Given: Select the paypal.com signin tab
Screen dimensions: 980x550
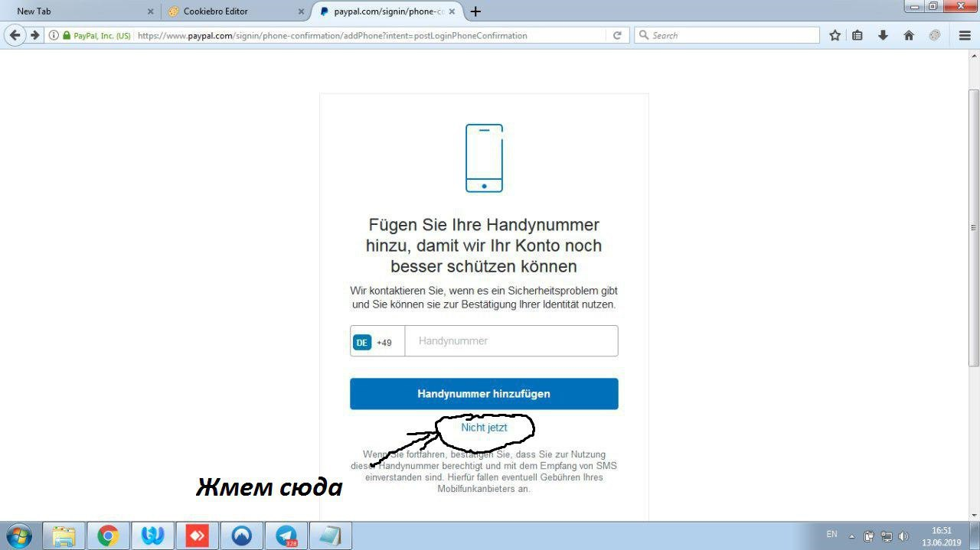Looking at the screenshot, I should pos(387,11).
